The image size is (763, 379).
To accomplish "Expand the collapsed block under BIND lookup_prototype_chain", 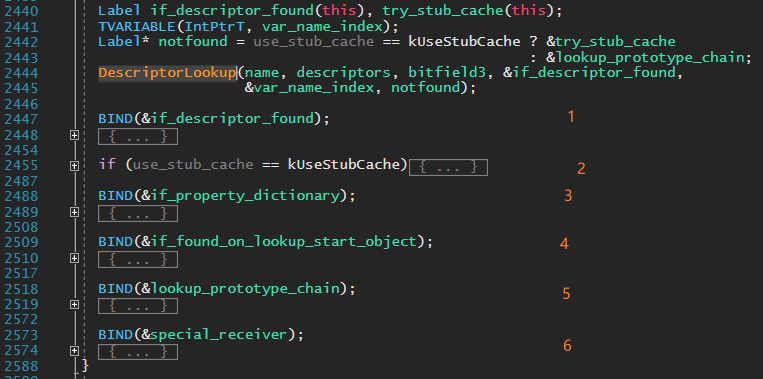I will click(x=74, y=305).
